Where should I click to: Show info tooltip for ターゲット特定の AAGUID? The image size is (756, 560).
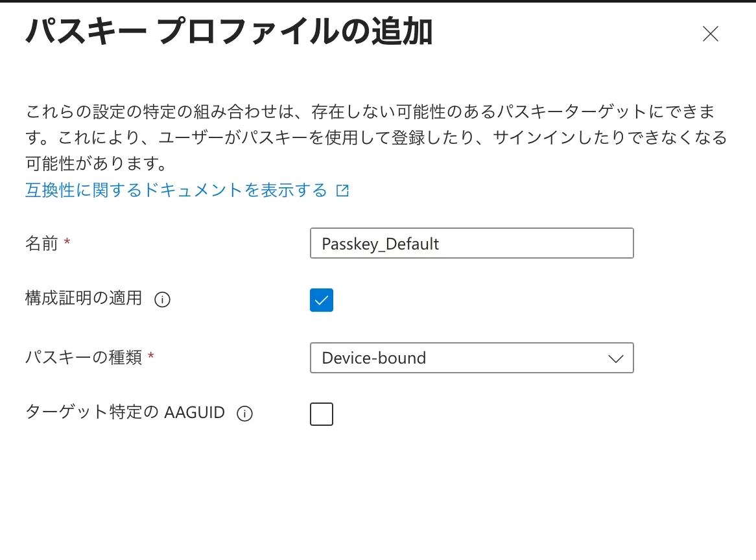[x=244, y=414]
